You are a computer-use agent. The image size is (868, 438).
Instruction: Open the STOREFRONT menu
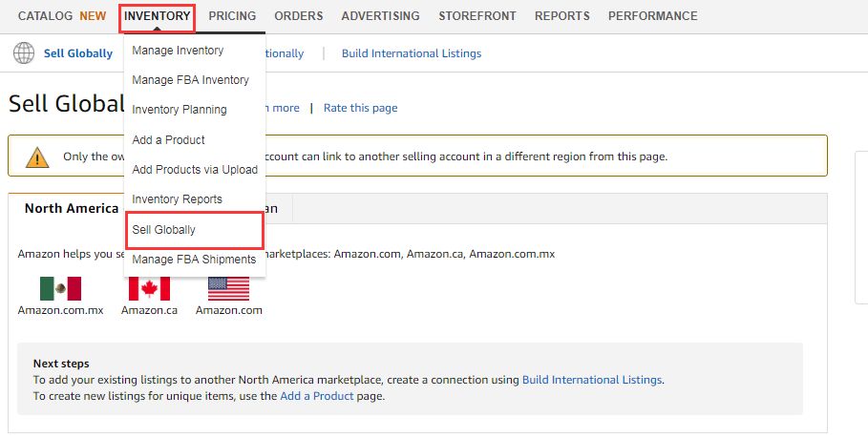click(x=477, y=16)
